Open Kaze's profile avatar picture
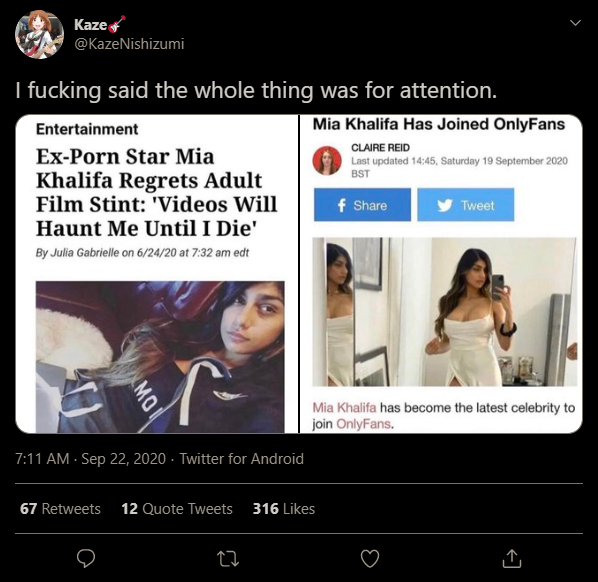The height and width of the screenshot is (582, 598). (x=39, y=34)
